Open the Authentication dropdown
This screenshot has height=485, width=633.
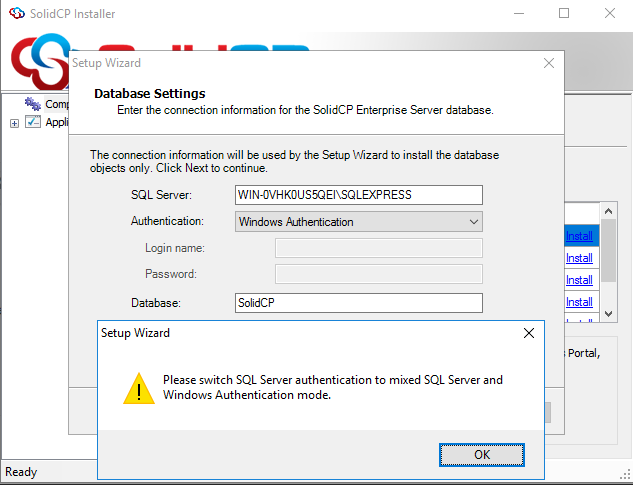[358, 222]
